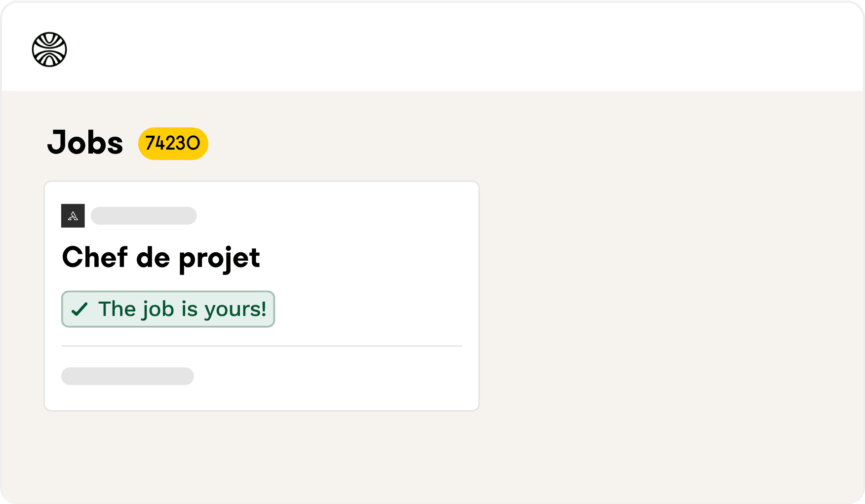Image resolution: width=865 pixels, height=504 pixels.
Task: Click the globe logo in the header
Action: tap(49, 49)
